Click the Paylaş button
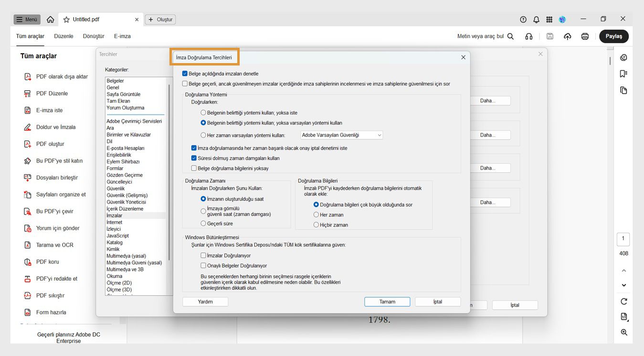 [x=614, y=36]
